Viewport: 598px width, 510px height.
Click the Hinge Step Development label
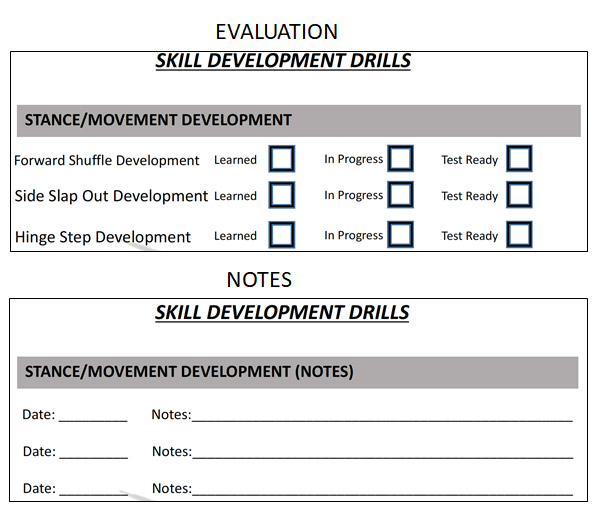pyautogui.click(x=103, y=237)
